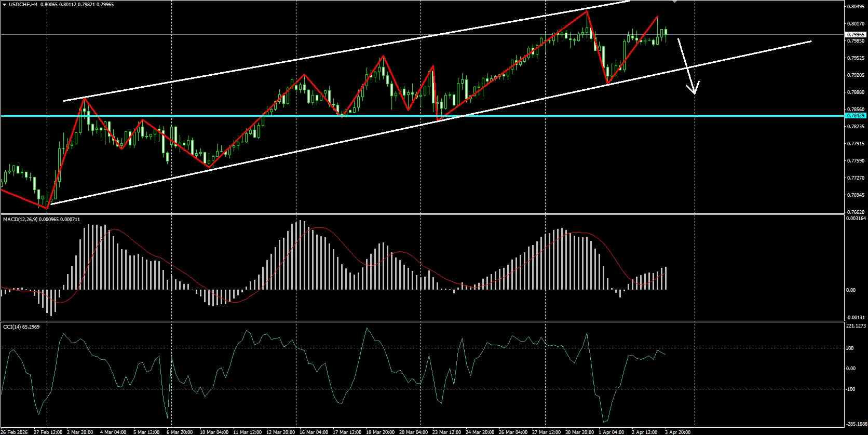Click the 23 Mar 12:00 time label
This screenshot has height=435, width=868.
coord(446,431)
